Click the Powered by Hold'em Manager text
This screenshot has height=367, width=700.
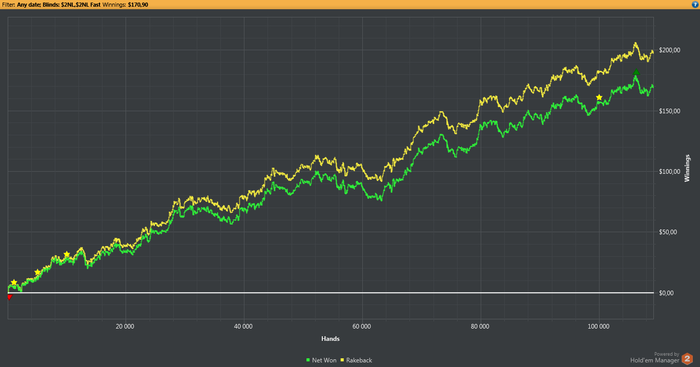(x=655, y=357)
